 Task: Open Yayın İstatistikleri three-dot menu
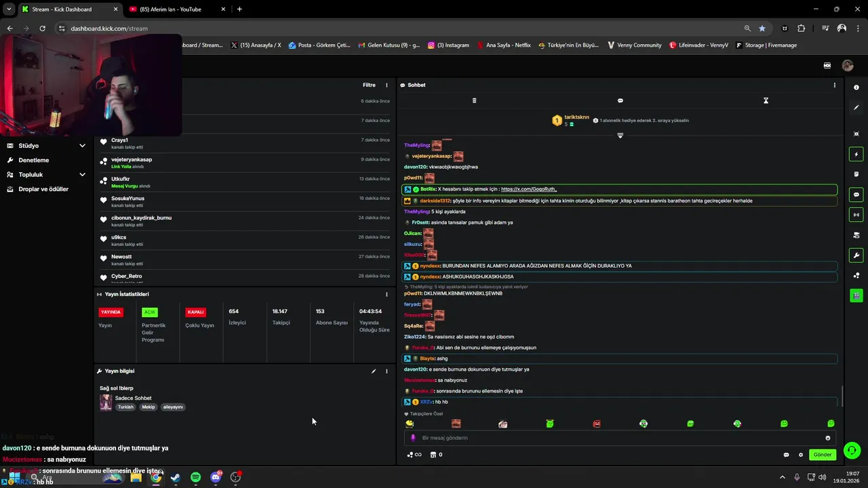click(x=387, y=294)
